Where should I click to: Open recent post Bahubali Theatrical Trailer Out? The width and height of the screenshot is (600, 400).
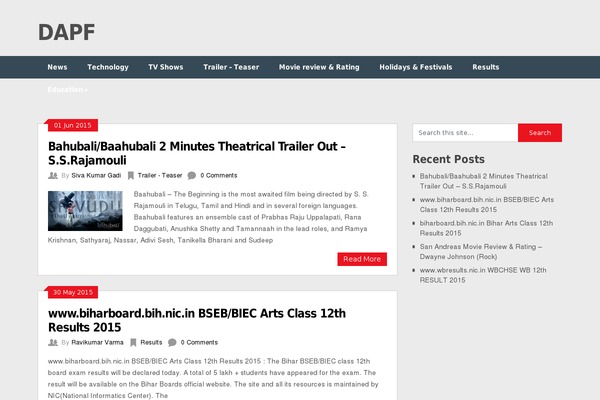pos(484,181)
